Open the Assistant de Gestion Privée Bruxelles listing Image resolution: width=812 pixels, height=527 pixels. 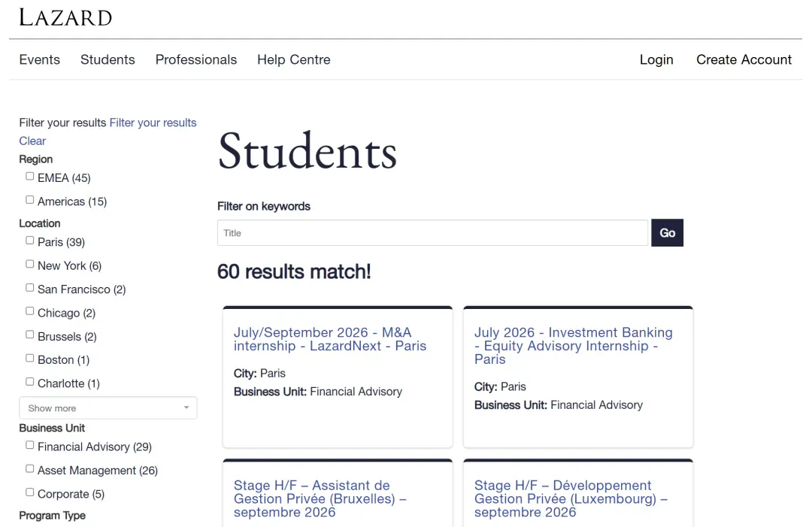[x=320, y=498]
